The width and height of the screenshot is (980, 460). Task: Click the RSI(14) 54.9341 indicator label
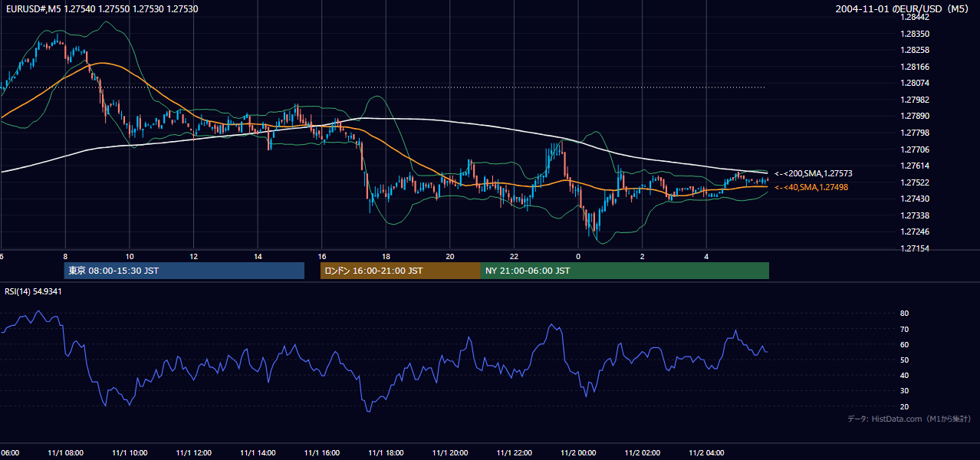tap(33, 291)
